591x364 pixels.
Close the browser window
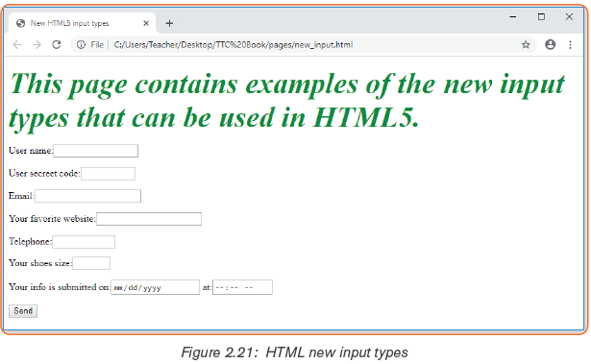569,16
